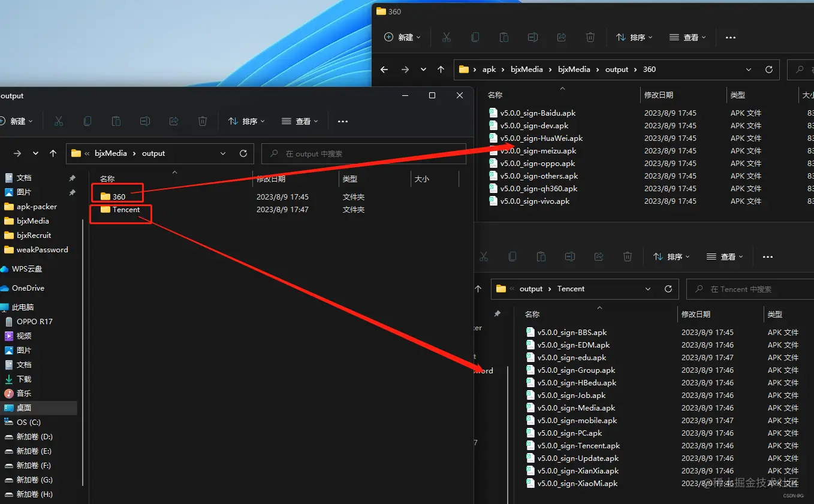Open more options ellipsis in 360 window
This screenshot has height=504, width=814.
(731, 37)
